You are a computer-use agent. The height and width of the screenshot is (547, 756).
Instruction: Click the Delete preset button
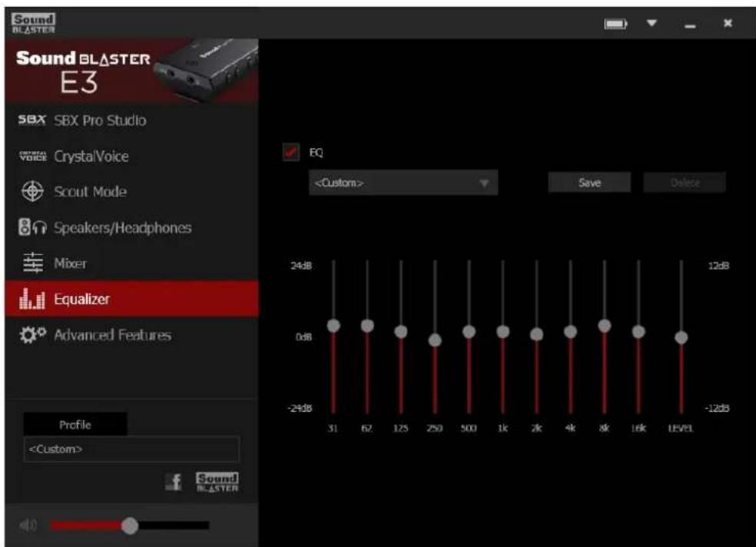(685, 183)
